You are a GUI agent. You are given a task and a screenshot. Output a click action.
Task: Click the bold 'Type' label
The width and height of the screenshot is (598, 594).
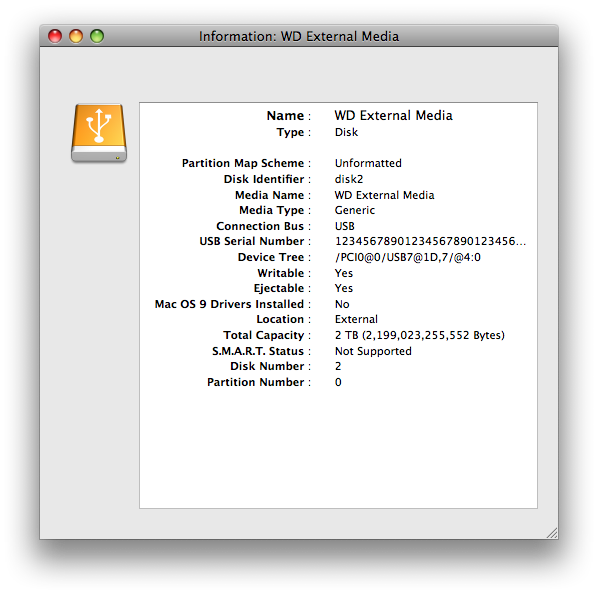(290, 132)
